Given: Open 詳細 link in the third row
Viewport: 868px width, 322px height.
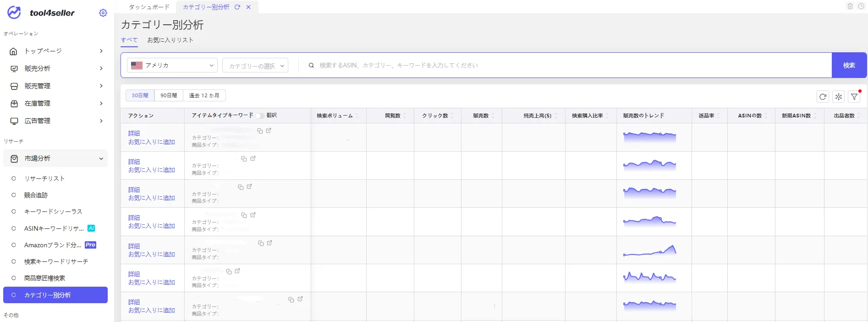Looking at the screenshot, I should click(x=134, y=190).
